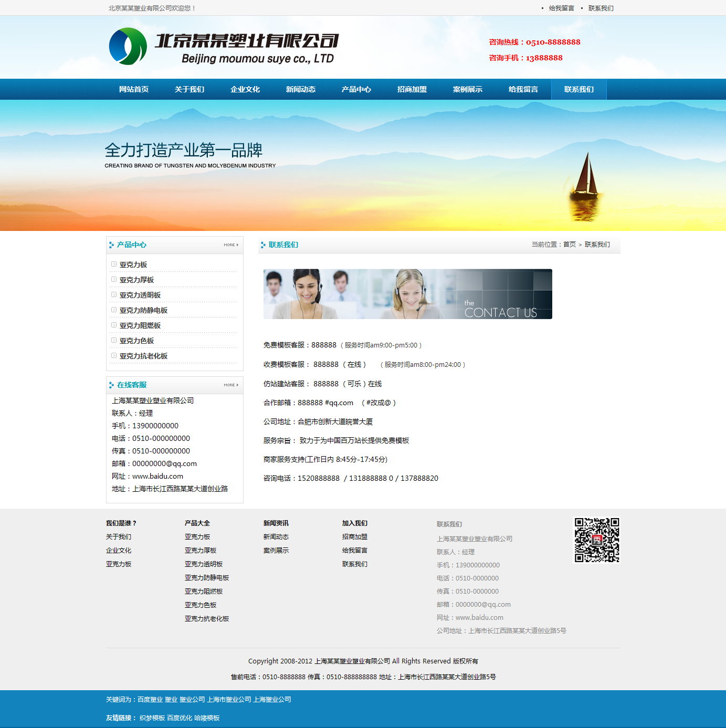The width and height of the screenshot is (726, 728).
Task: Click the blue dots icon beside 联系我们 heading
Action: (263, 245)
